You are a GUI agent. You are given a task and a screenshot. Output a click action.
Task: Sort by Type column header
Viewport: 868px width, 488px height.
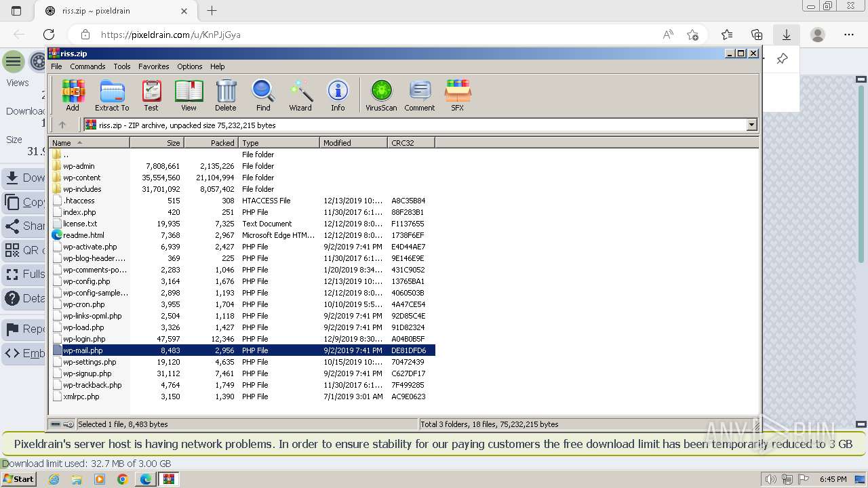click(279, 143)
